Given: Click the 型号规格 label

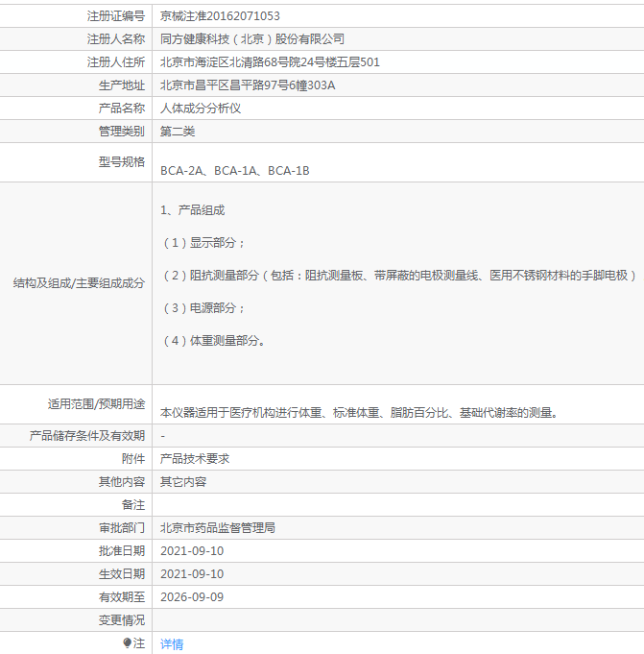Looking at the screenshot, I should pyautogui.click(x=122, y=162).
